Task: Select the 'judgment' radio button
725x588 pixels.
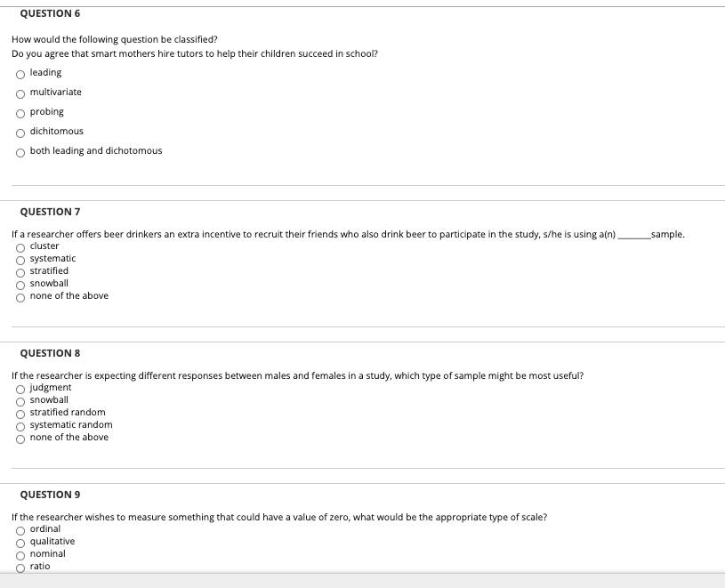Action: click(20, 388)
